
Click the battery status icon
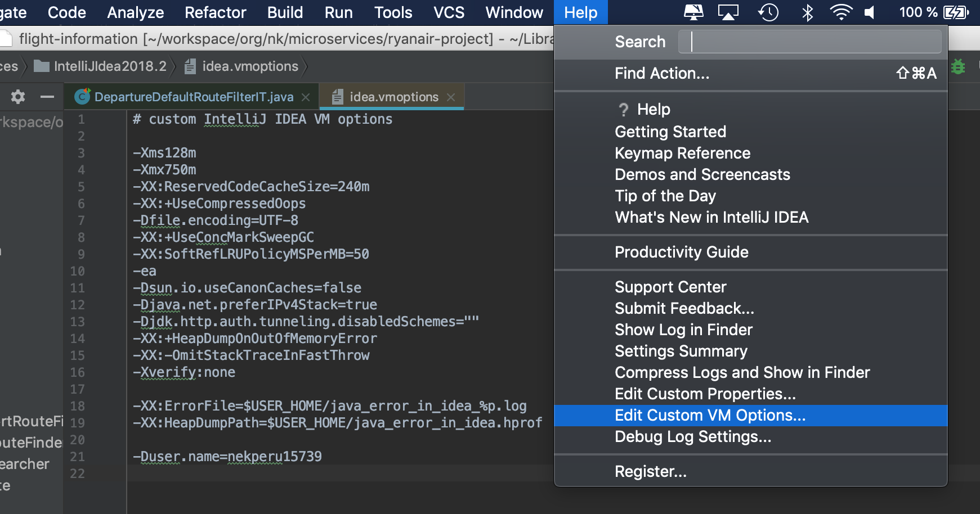coord(956,12)
